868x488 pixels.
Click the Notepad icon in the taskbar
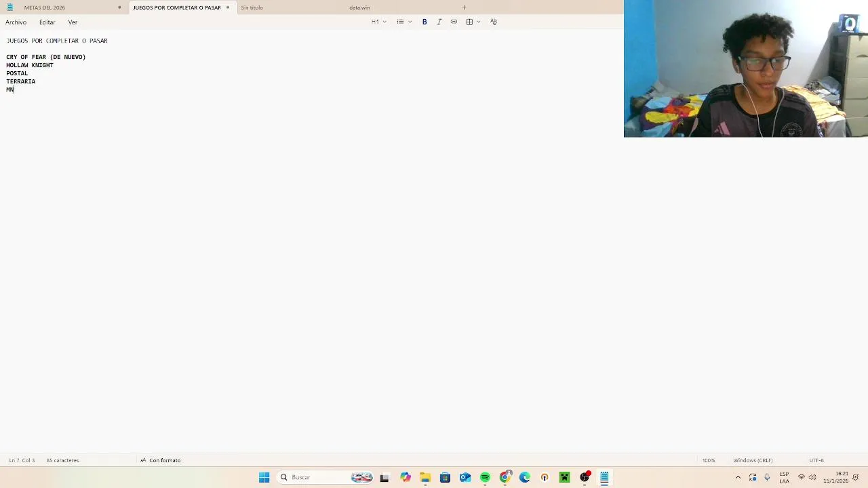(x=604, y=477)
